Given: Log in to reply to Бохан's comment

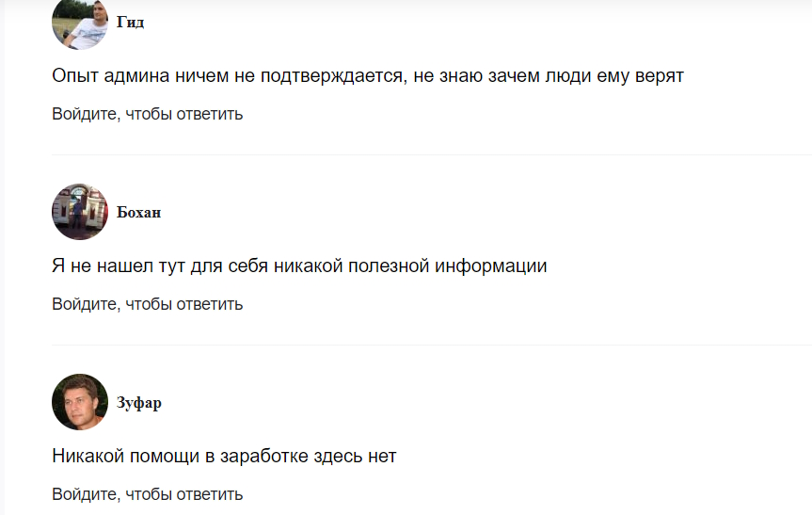Looking at the screenshot, I should pos(147,304).
